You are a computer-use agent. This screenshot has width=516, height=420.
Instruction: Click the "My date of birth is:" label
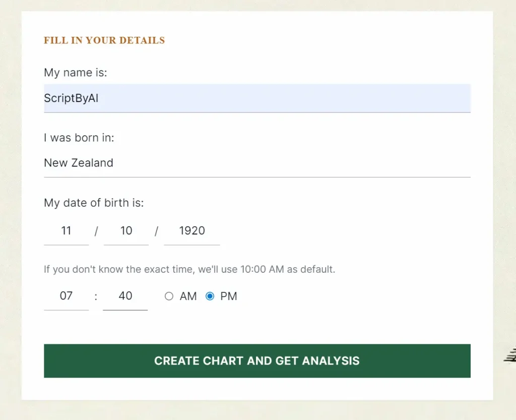pyautogui.click(x=94, y=203)
